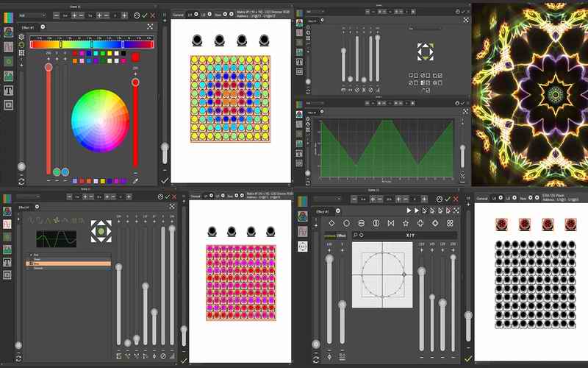Click the magnifier icon above the X/Y grid

[355, 236]
